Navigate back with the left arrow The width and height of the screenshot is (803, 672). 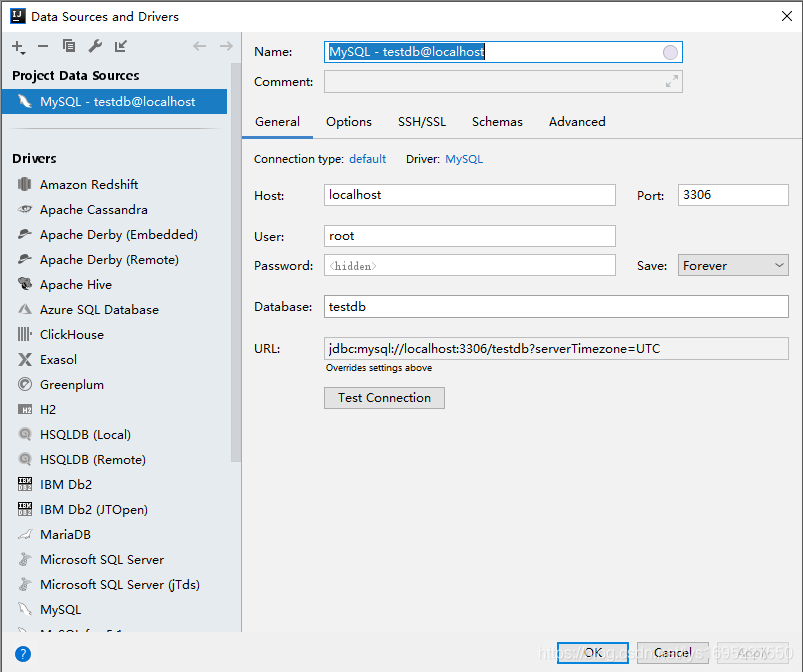[x=199, y=46]
